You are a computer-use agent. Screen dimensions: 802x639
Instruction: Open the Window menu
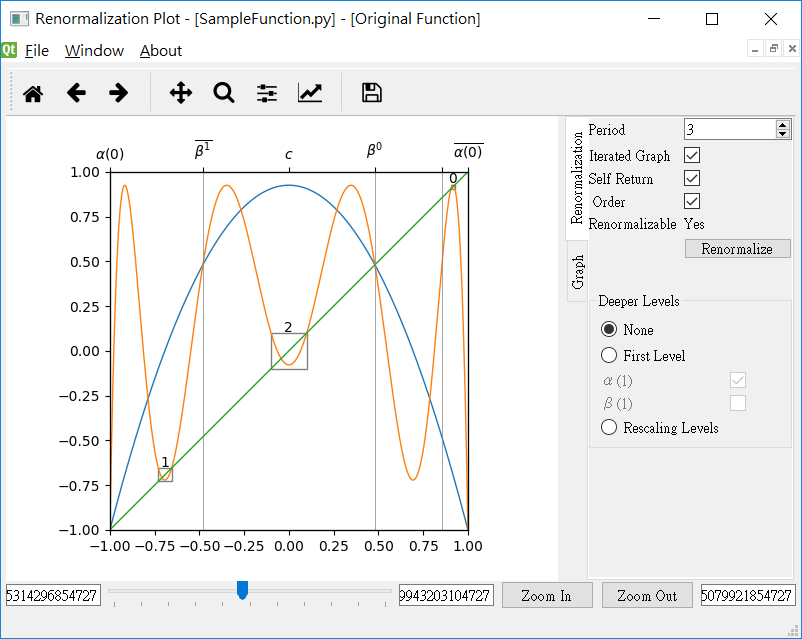(94, 51)
